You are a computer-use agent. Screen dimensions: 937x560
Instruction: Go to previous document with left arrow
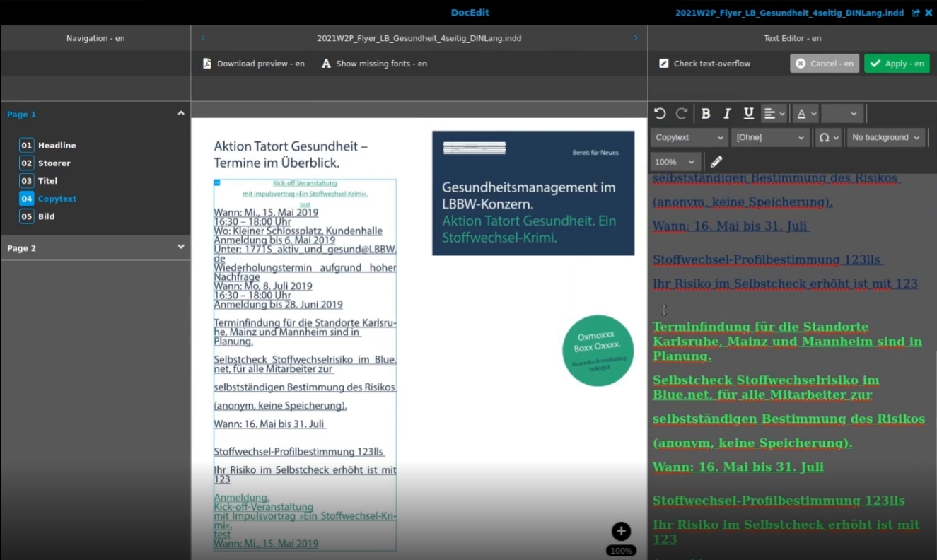tap(203, 38)
